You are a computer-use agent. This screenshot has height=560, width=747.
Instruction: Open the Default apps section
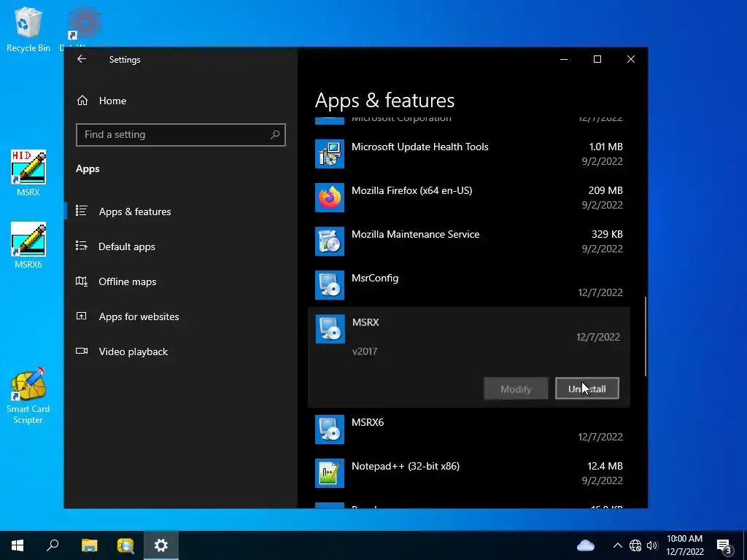pos(181,246)
